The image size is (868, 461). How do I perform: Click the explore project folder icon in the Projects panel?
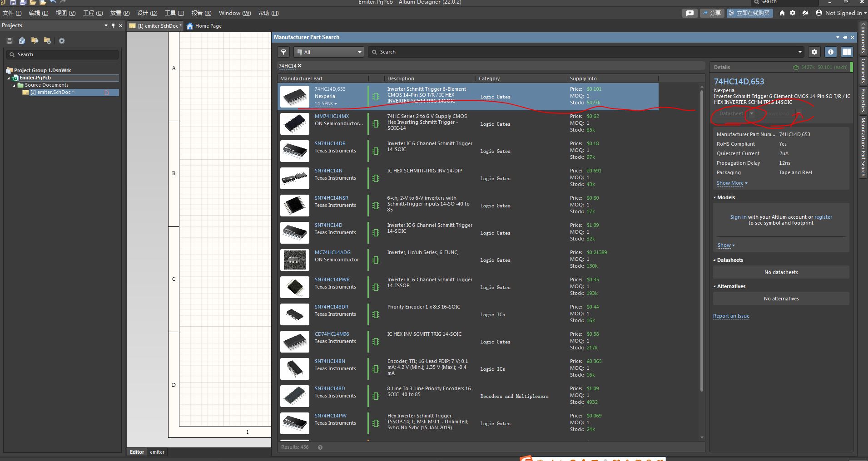pos(35,41)
